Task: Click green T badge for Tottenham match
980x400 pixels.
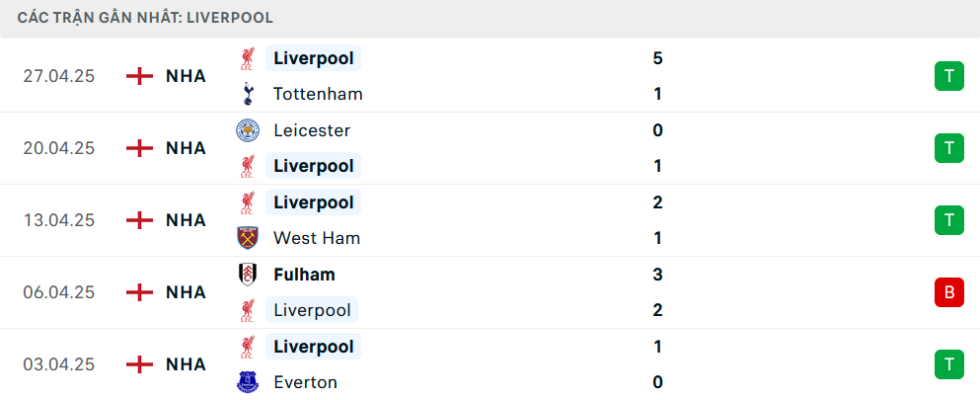Action: tap(948, 76)
